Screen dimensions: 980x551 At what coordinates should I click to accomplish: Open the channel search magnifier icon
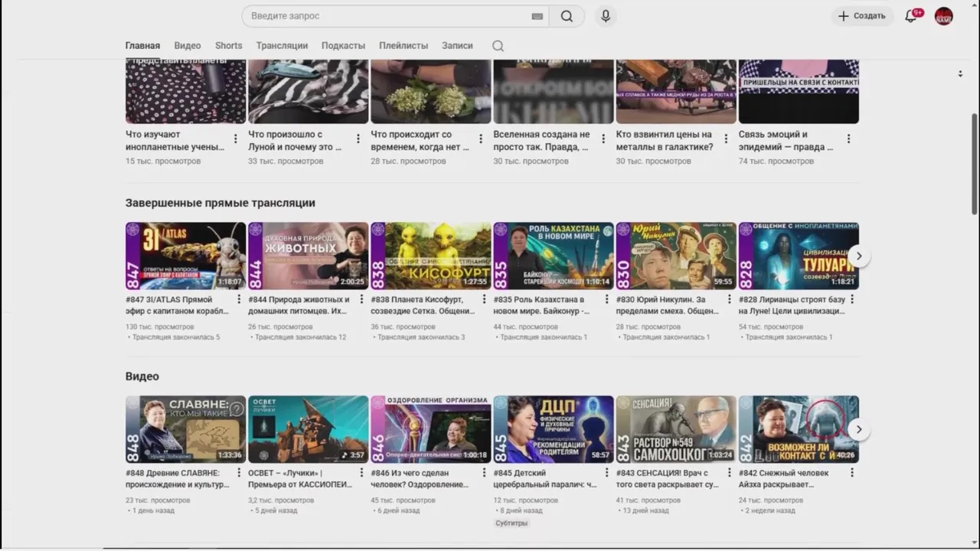[498, 46]
